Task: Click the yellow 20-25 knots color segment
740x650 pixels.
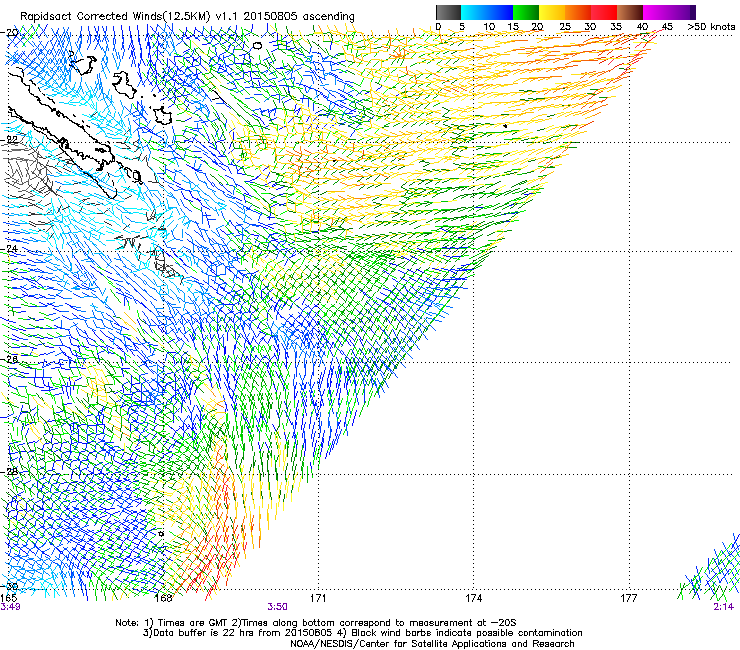Action: coord(552,12)
